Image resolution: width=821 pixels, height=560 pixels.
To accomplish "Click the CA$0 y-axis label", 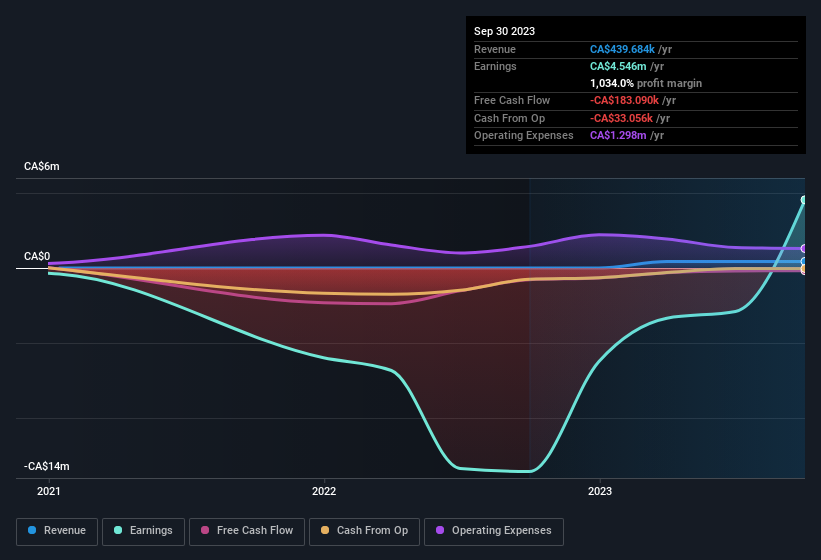I will click(x=37, y=256).
